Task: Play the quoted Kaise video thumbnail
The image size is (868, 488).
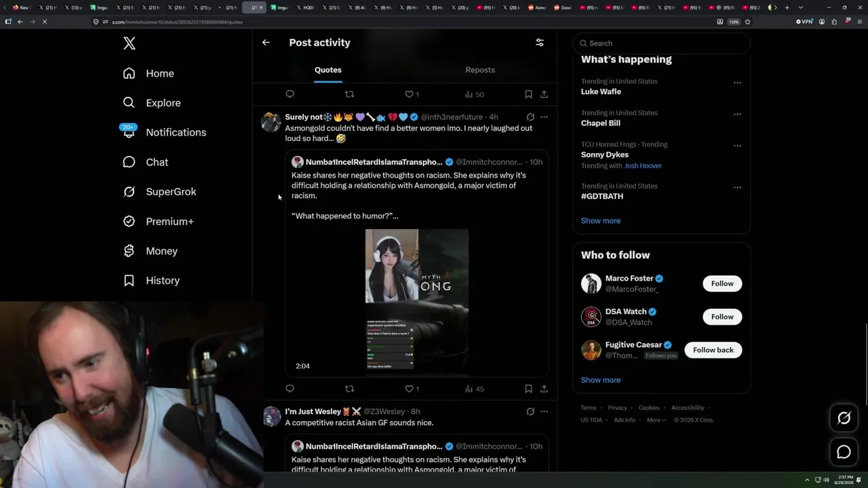Action: [416, 302]
